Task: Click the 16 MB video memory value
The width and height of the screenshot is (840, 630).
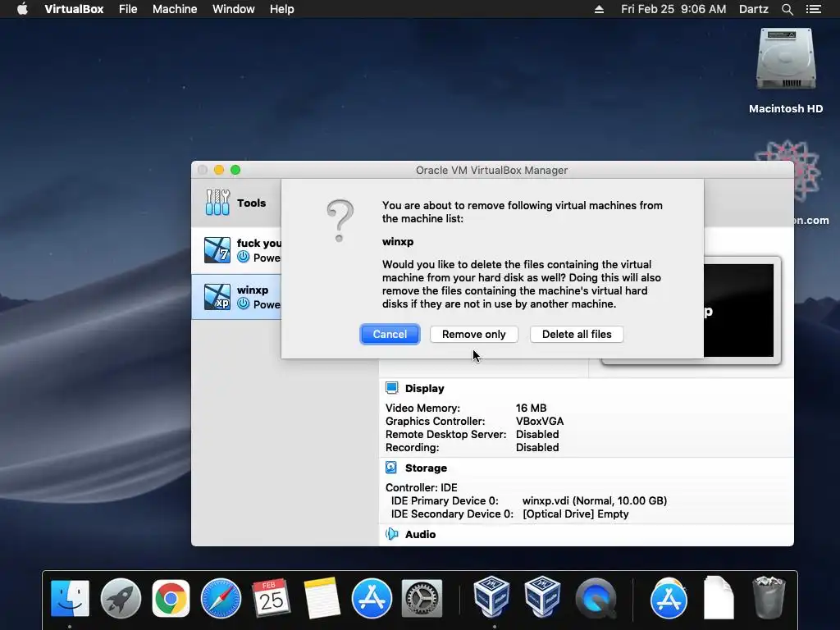Action: pos(531,409)
